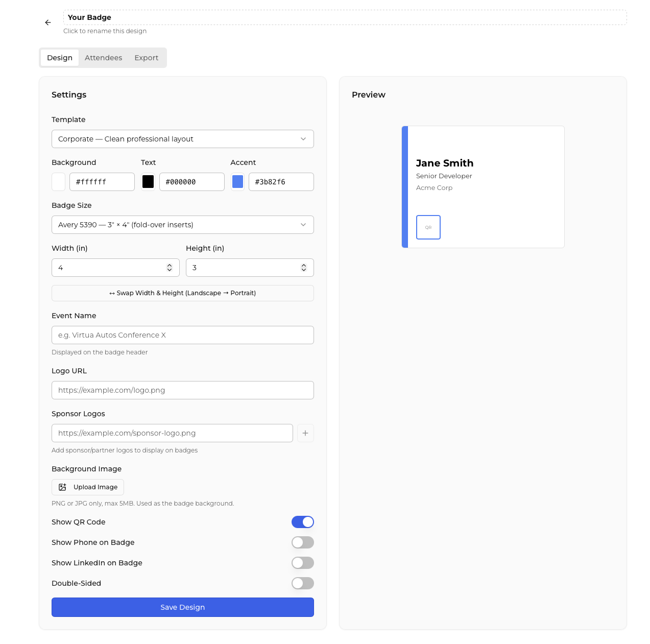The width and height of the screenshot is (650, 644).
Task: Click 'Click to rename this design' hint
Action: [x=105, y=31]
